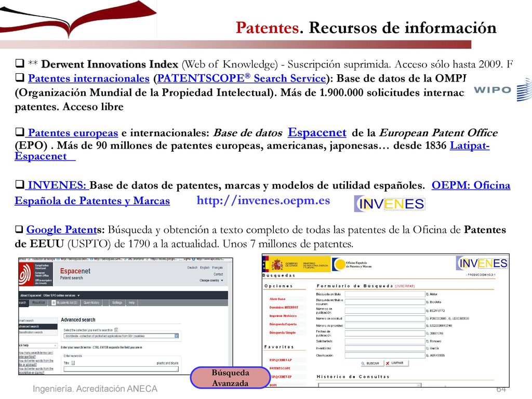Viewport: 532px width, 399px height.
Task: Open the Help tab in Espacenet
Action: coord(131,303)
